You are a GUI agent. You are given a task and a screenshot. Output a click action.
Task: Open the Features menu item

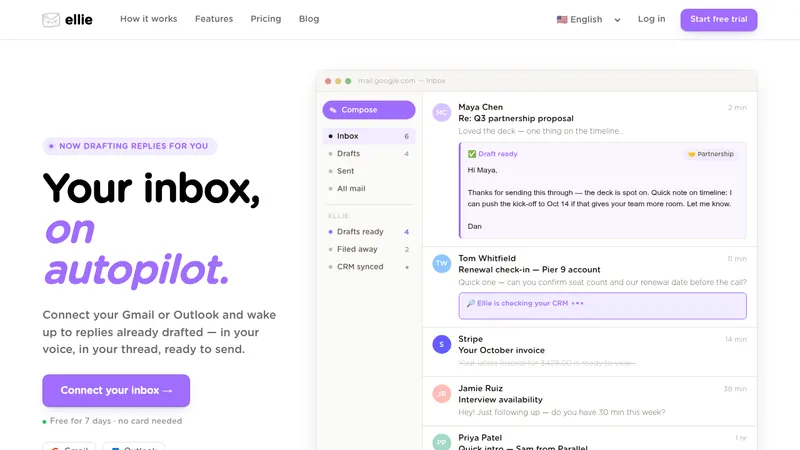214,19
